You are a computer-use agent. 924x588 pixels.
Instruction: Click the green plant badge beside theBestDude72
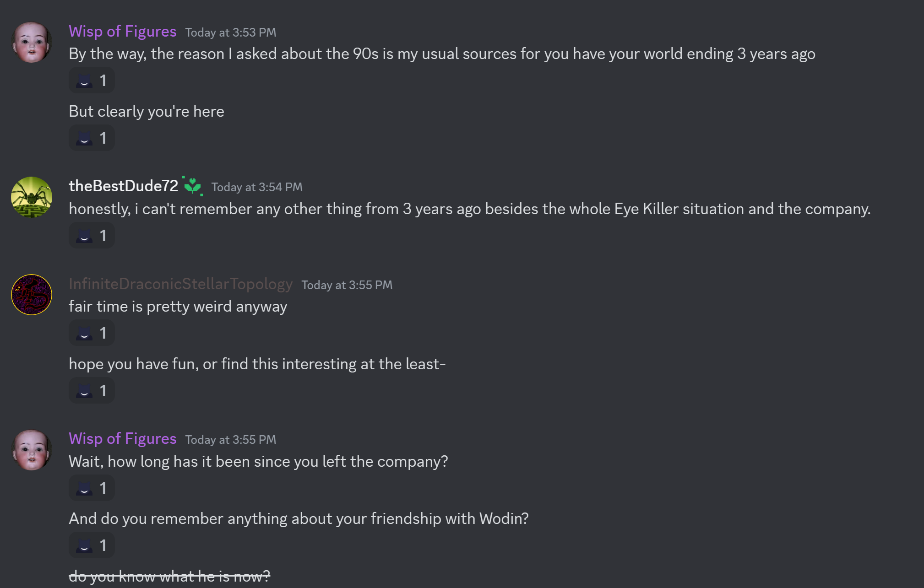coord(193,186)
